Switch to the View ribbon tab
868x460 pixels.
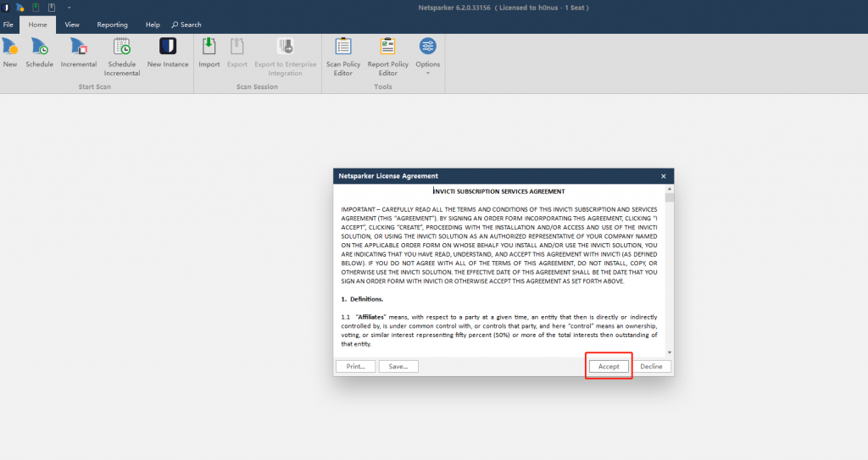click(x=72, y=25)
